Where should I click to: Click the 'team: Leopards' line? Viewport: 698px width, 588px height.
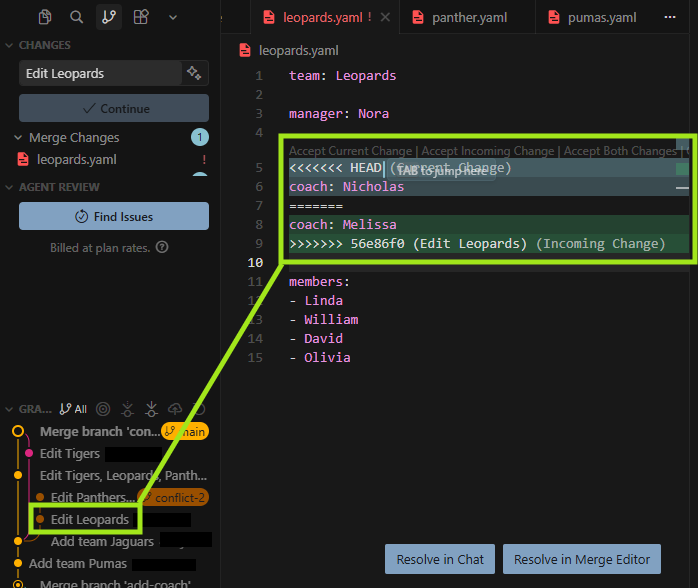point(342,76)
